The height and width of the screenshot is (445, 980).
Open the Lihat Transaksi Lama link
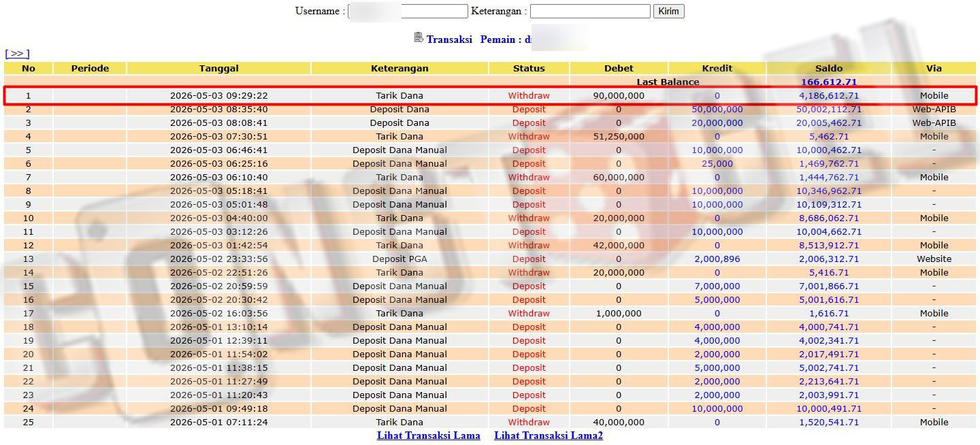pyautogui.click(x=429, y=435)
